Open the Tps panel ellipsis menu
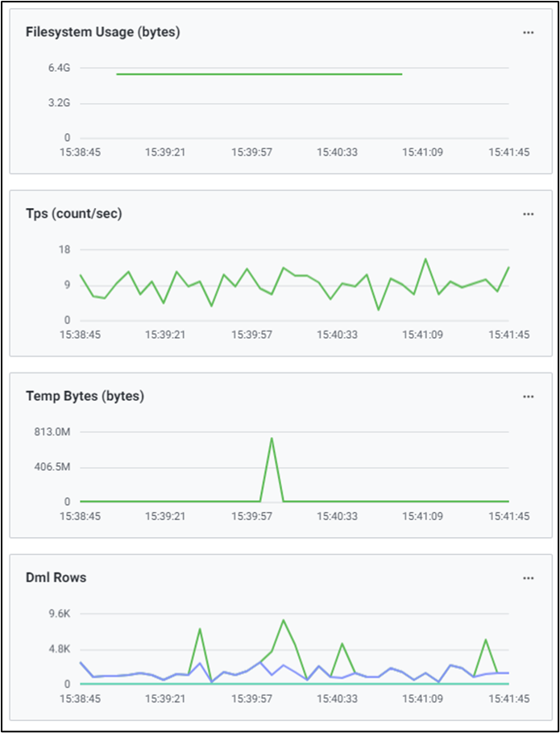This screenshot has height=733, width=560. (x=528, y=214)
